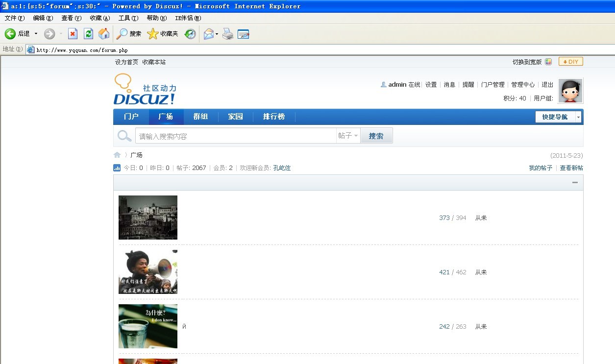Open the Back button history dropdown arrow
The image size is (615, 364).
[x=36, y=34]
